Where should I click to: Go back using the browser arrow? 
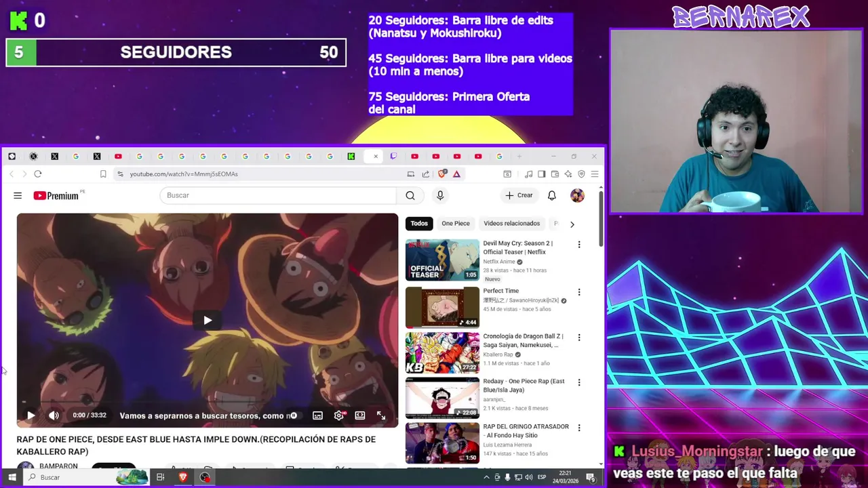(x=12, y=174)
